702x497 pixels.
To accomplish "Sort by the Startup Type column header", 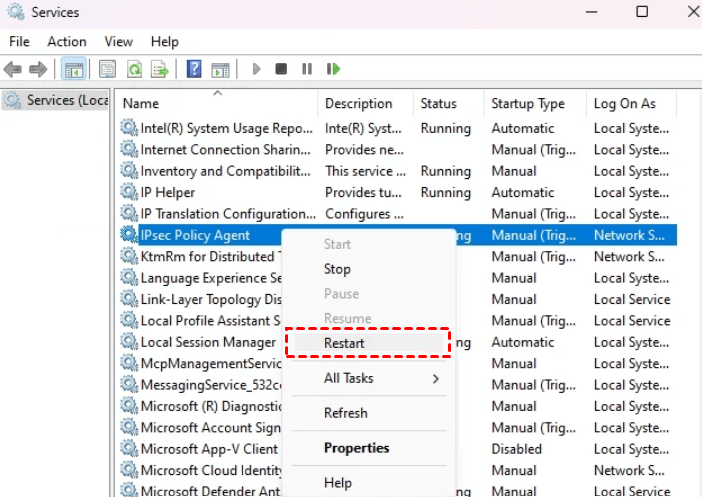I will click(x=528, y=103).
